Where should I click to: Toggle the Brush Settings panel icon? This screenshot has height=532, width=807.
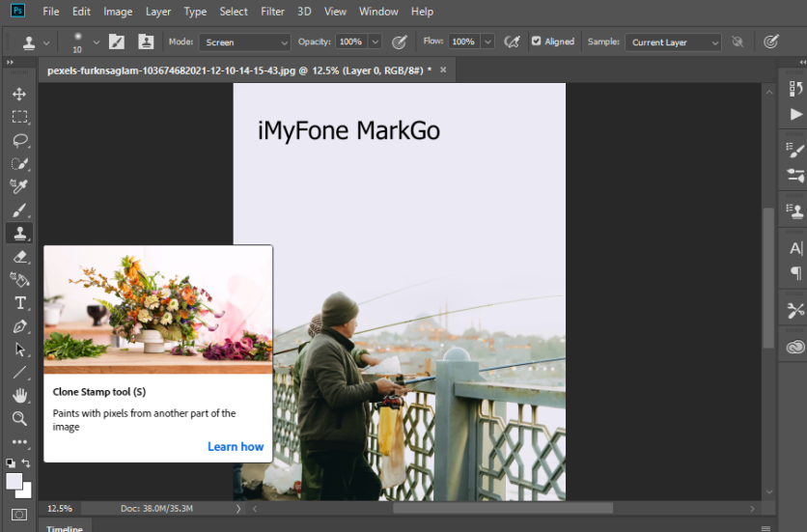click(x=117, y=42)
